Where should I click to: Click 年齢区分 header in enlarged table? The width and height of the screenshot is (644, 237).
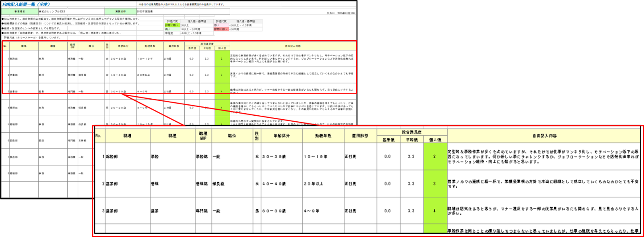pos(281,136)
